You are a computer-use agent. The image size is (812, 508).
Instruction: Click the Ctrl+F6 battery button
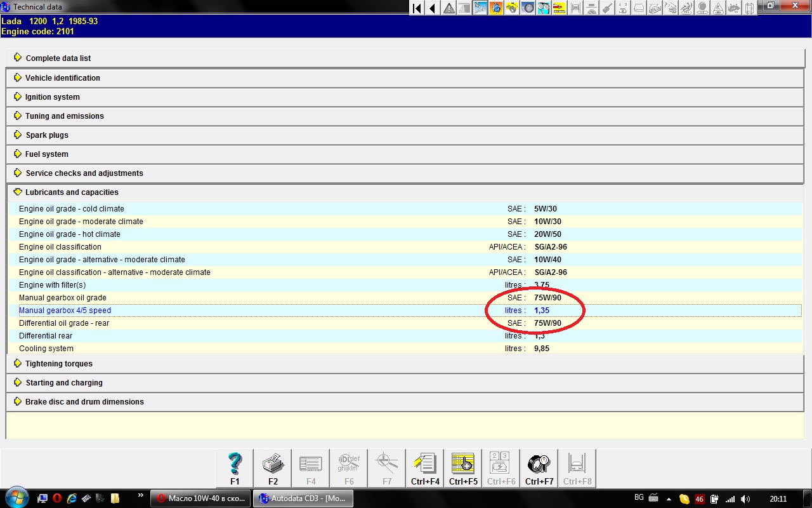[x=501, y=469]
